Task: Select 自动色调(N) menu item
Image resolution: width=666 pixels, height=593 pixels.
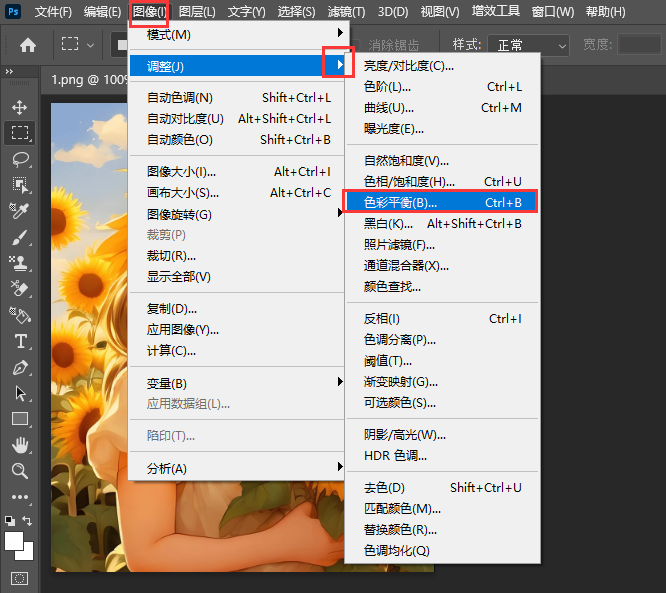Action: point(237,98)
